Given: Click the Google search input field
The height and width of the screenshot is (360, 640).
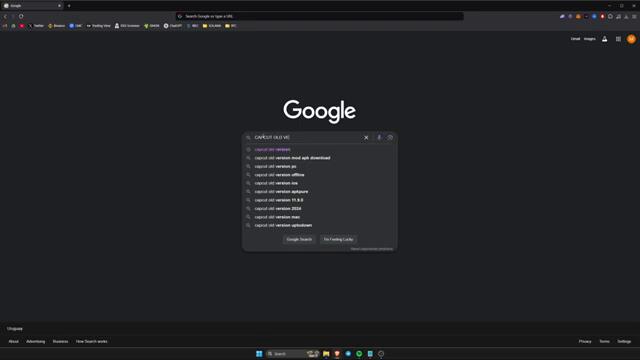Looking at the screenshot, I should point(307,138).
